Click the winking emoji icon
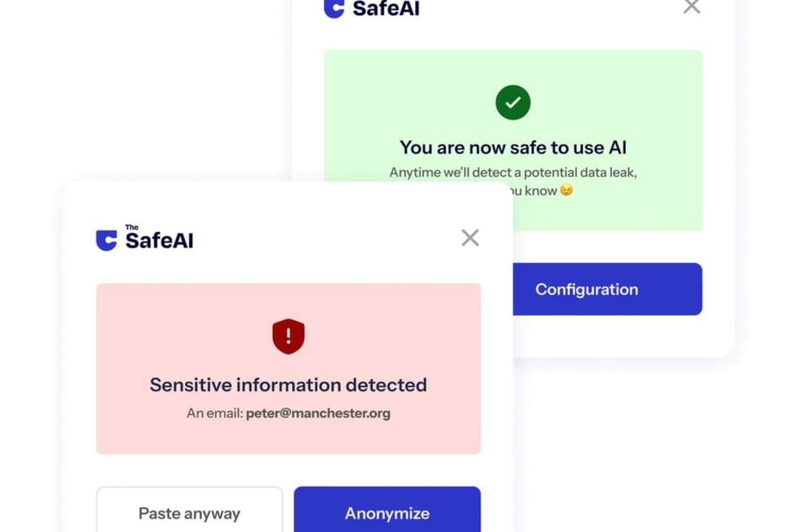The height and width of the screenshot is (532, 798). click(x=566, y=190)
